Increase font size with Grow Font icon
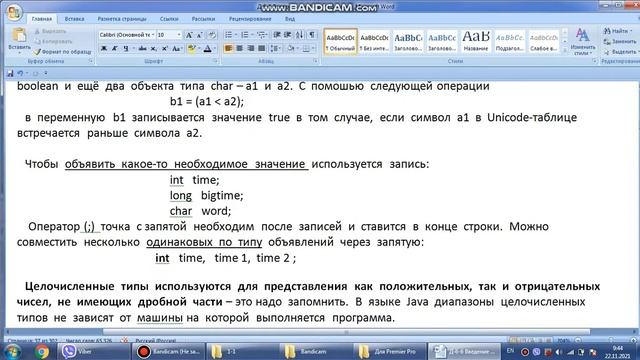Viewport: 640px width, 360px height. tap(189, 36)
